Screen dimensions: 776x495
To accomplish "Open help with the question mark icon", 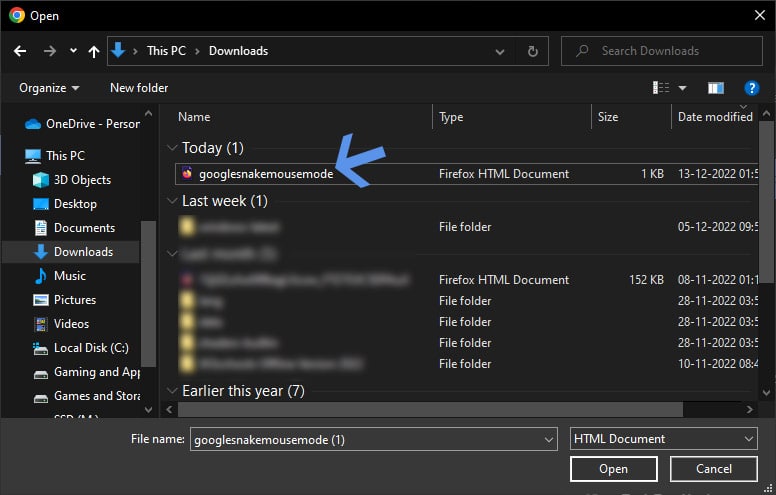I will (x=751, y=88).
